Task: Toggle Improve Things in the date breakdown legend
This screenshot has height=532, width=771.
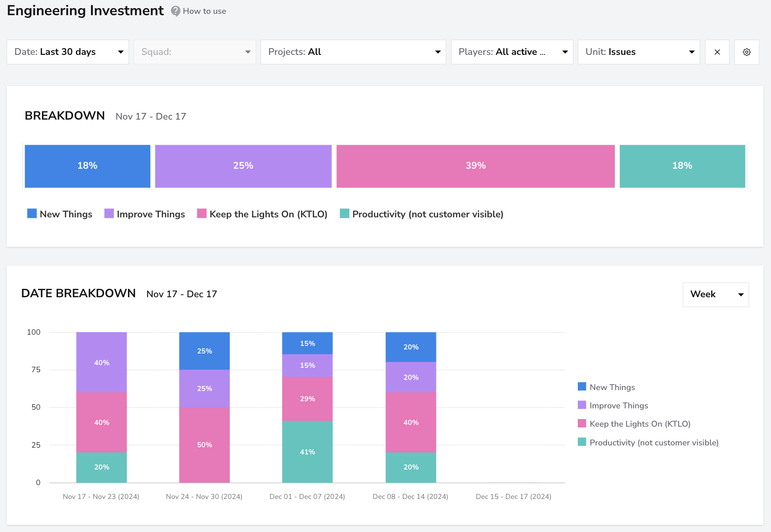Action: pos(613,405)
